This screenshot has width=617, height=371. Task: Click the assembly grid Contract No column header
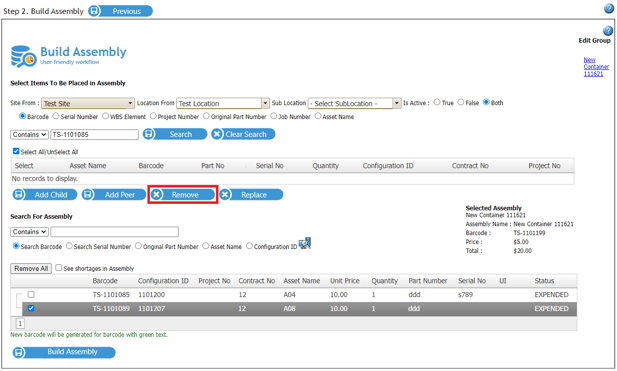pos(257,281)
